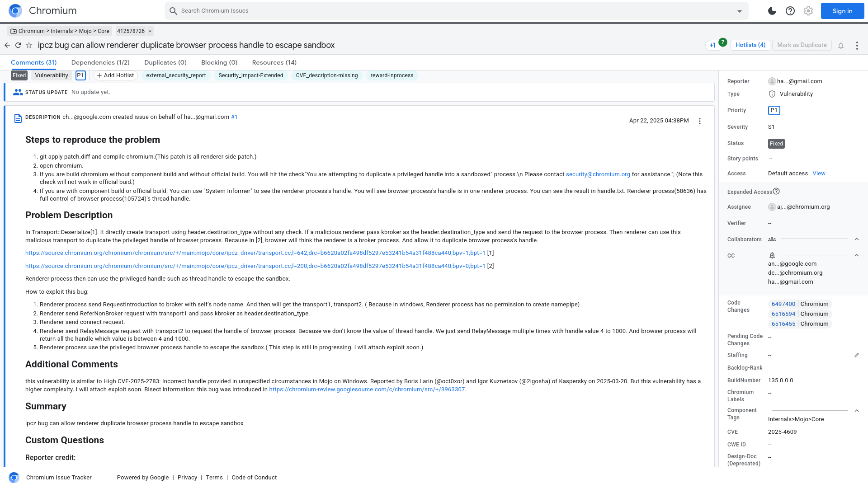Open description comment three-dot menu
Screen dimensions: 868x488
click(700, 121)
